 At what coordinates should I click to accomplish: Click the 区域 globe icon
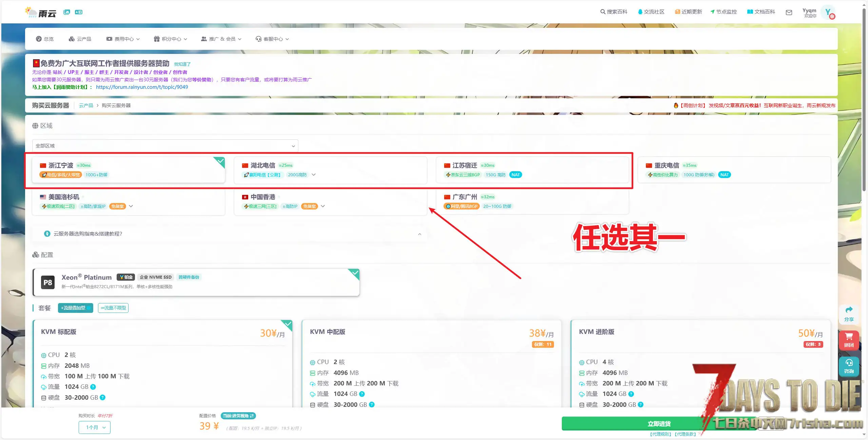(35, 126)
